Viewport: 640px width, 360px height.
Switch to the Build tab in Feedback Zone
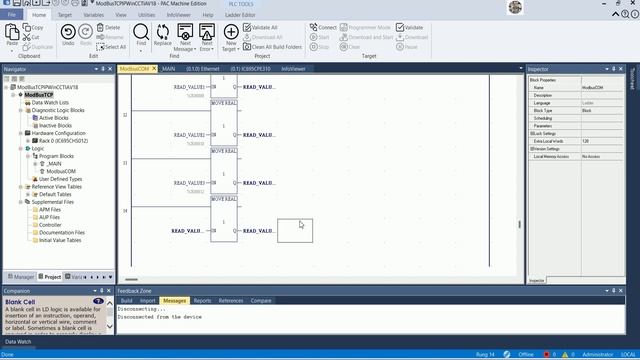[127, 300]
